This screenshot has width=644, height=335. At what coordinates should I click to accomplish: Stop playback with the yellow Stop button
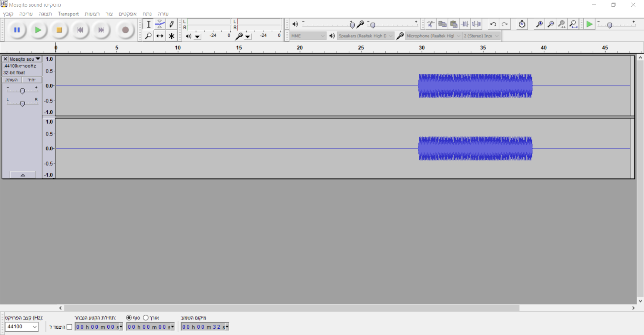[x=59, y=30]
